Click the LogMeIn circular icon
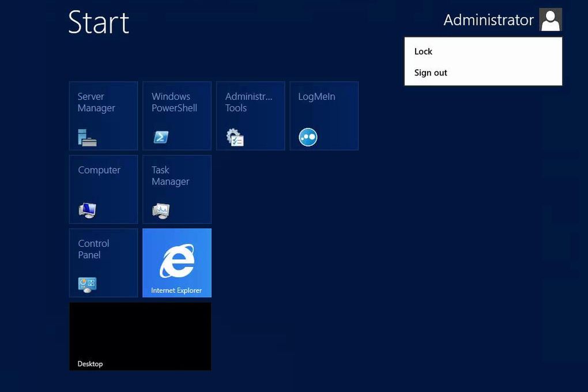 coord(308,137)
